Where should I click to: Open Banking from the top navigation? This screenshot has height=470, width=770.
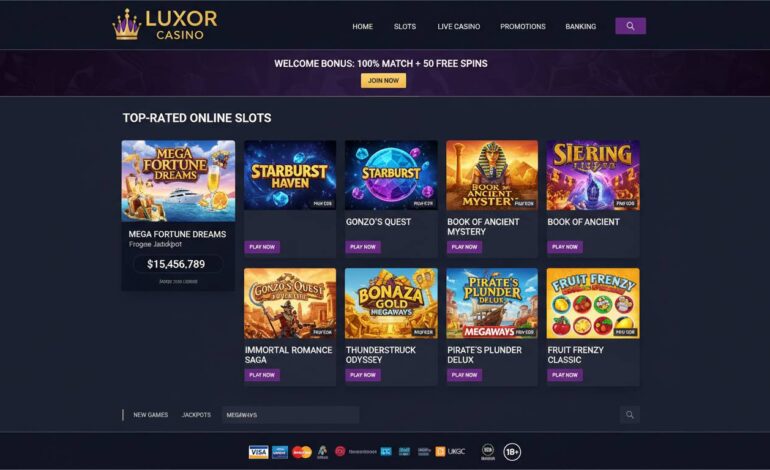[580, 27]
